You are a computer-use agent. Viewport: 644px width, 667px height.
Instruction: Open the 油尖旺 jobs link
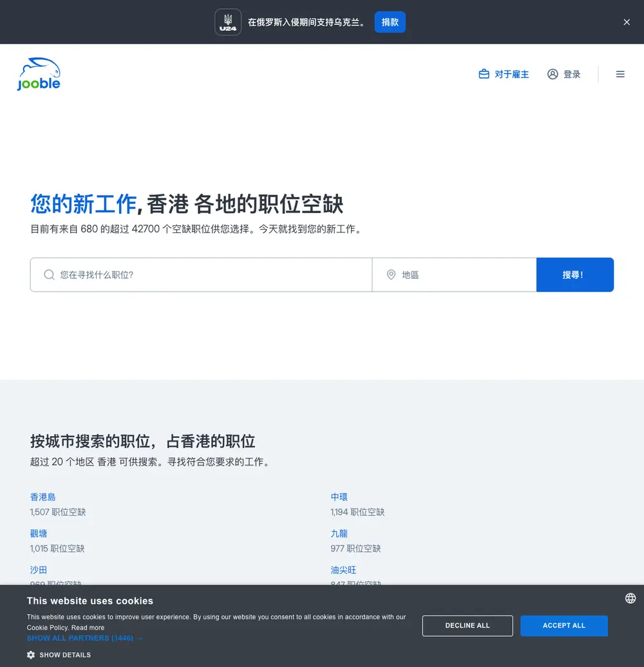click(x=343, y=570)
